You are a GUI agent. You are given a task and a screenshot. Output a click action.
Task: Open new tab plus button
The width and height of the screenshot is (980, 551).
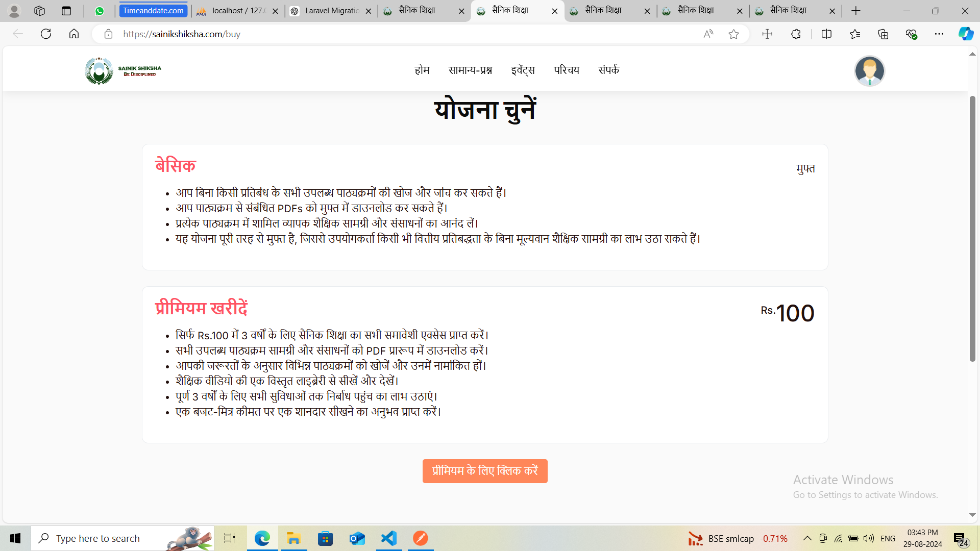pos(856,11)
